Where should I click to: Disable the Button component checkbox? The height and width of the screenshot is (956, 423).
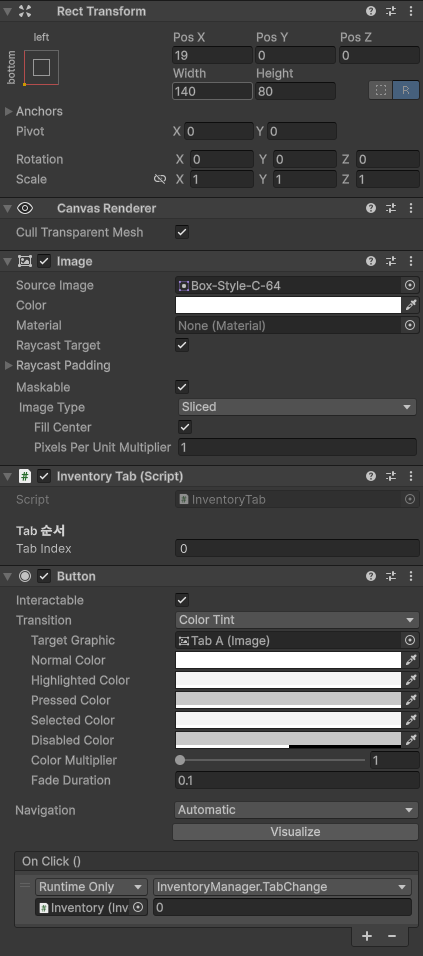[x=44, y=576]
